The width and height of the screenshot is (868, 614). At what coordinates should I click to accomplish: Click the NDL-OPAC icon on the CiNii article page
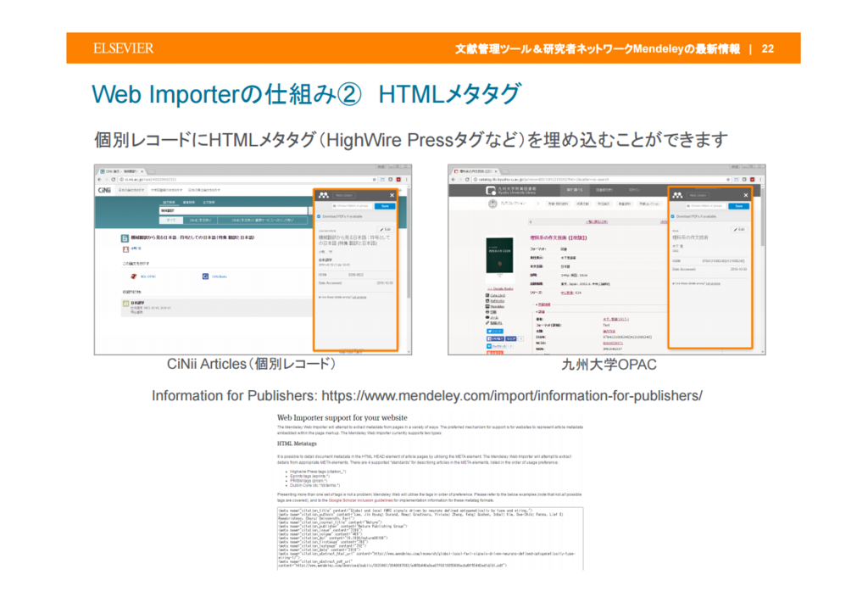(133, 276)
